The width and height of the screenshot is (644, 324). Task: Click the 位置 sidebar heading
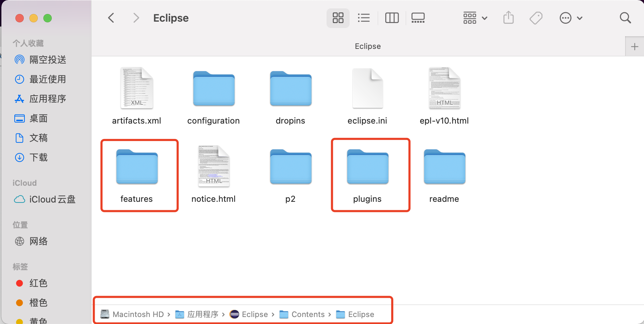coord(20,225)
